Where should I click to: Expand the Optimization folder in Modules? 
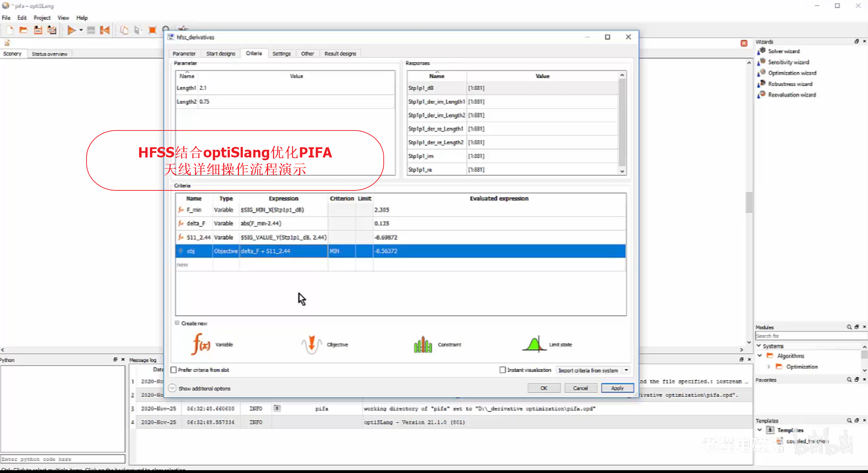pos(768,366)
